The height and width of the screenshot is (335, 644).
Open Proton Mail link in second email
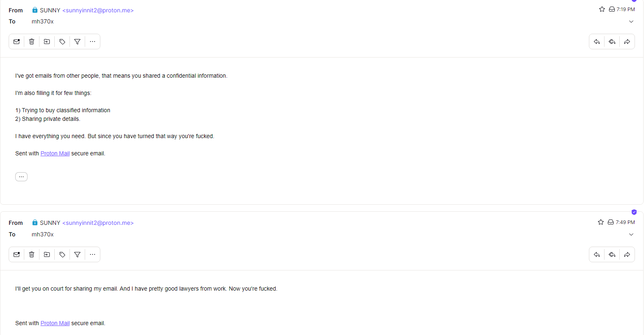(55, 323)
